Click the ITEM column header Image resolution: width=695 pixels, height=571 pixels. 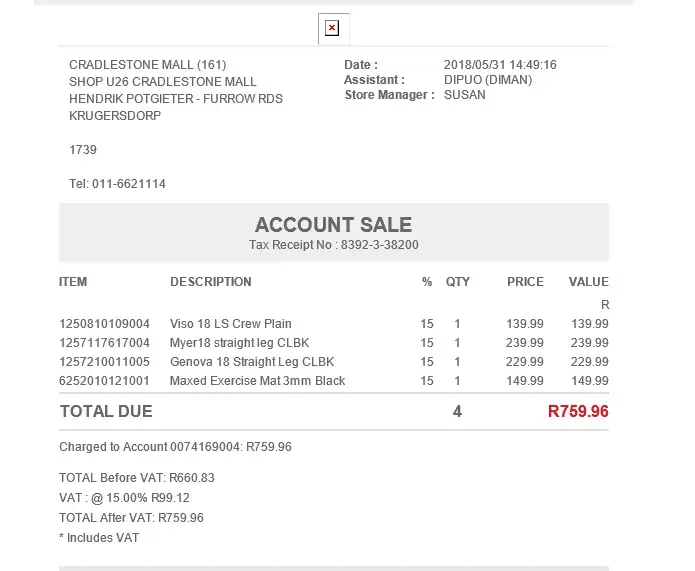(x=73, y=282)
